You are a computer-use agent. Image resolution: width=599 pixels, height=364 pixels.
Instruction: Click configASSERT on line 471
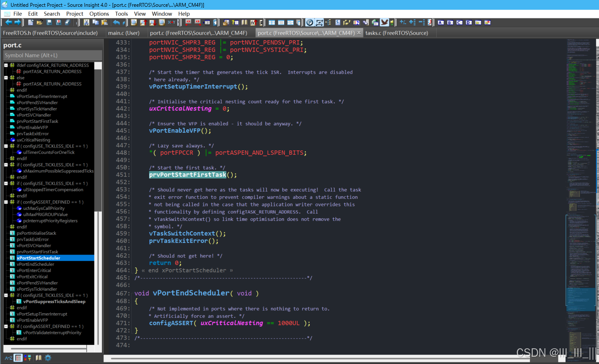point(171,323)
